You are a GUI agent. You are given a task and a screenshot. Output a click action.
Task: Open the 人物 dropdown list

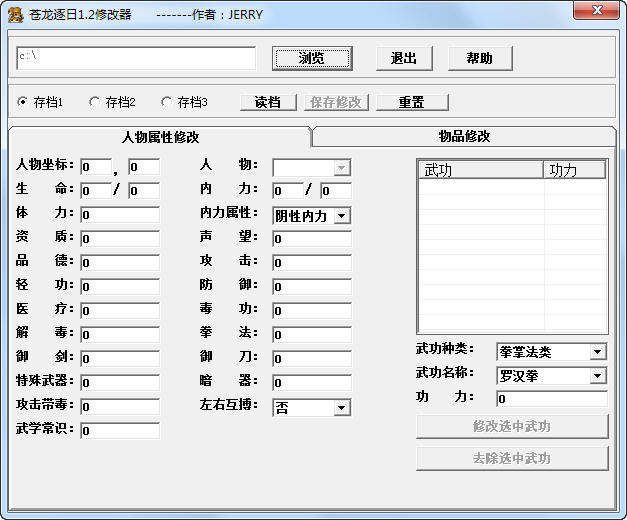[x=341, y=168]
